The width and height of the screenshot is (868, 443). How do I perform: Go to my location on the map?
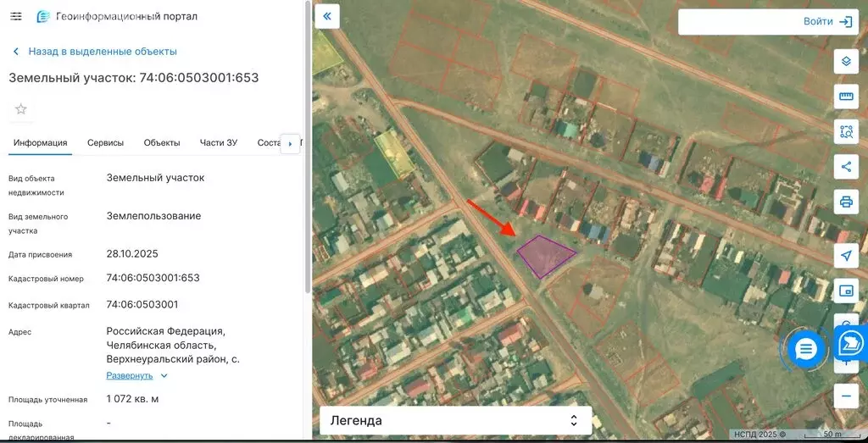tap(845, 256)
